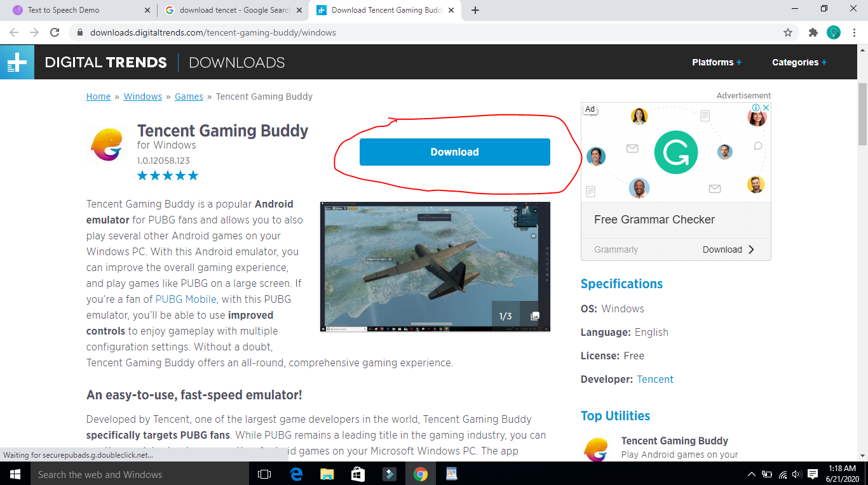Open the Tencent Gaming Buddy Top Utilities entry

click(x=675, y=441)
